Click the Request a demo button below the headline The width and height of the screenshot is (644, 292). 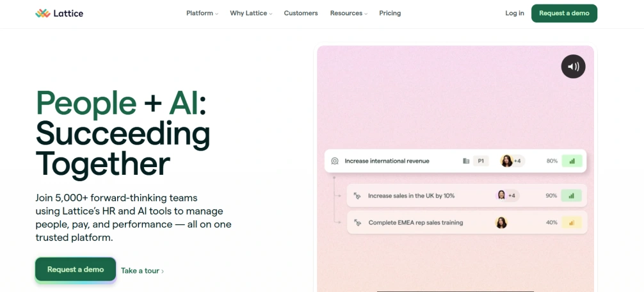tap(76, 270)
